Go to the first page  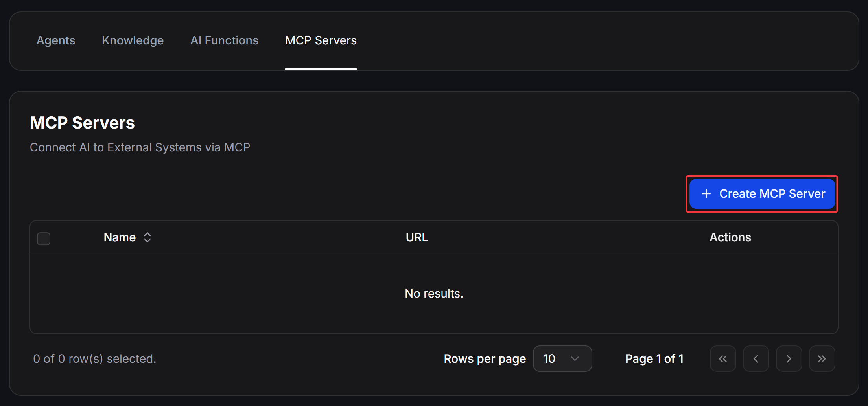pyautogui.click(x=723, y=358)
